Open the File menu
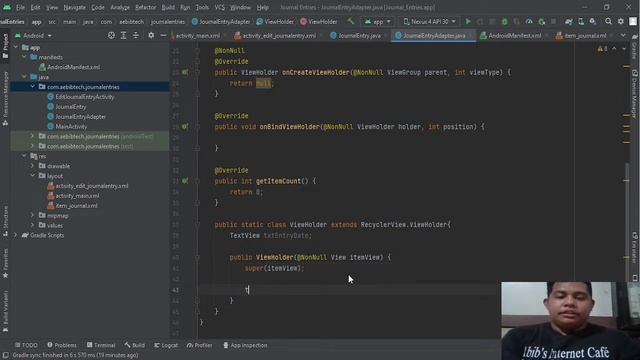This screenshot has width=640, height=360. pyautogui.click(x=20, y=7)
